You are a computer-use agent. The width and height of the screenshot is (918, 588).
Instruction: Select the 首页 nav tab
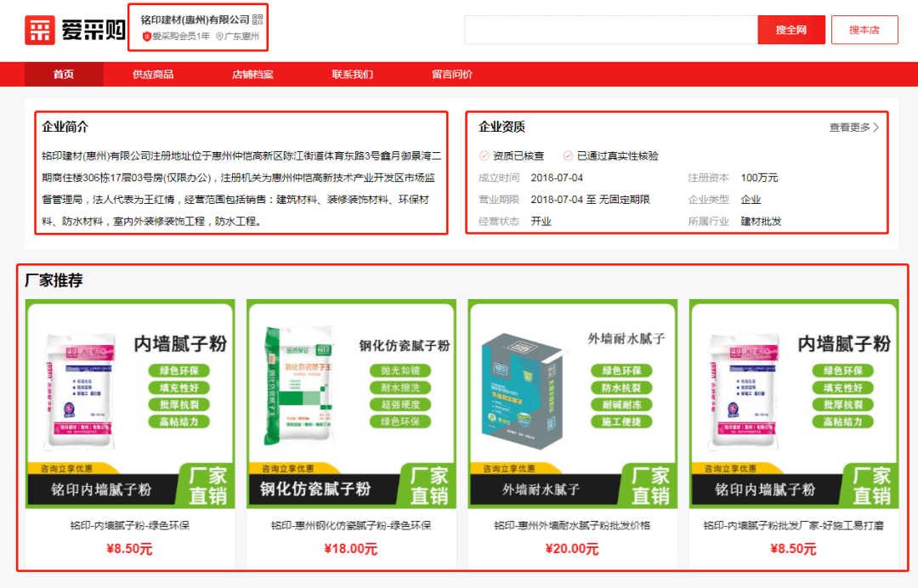[x=64, y=74]
